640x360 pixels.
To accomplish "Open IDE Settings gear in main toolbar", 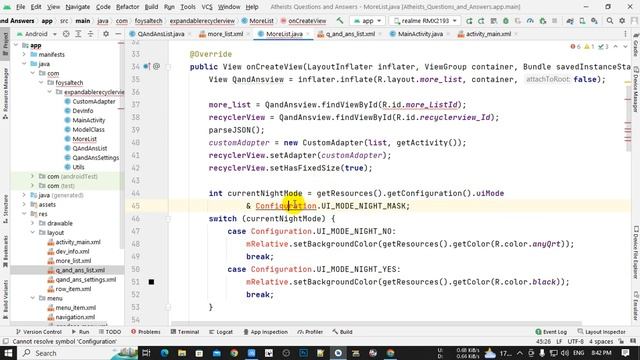I will click(x=622, y=20).
